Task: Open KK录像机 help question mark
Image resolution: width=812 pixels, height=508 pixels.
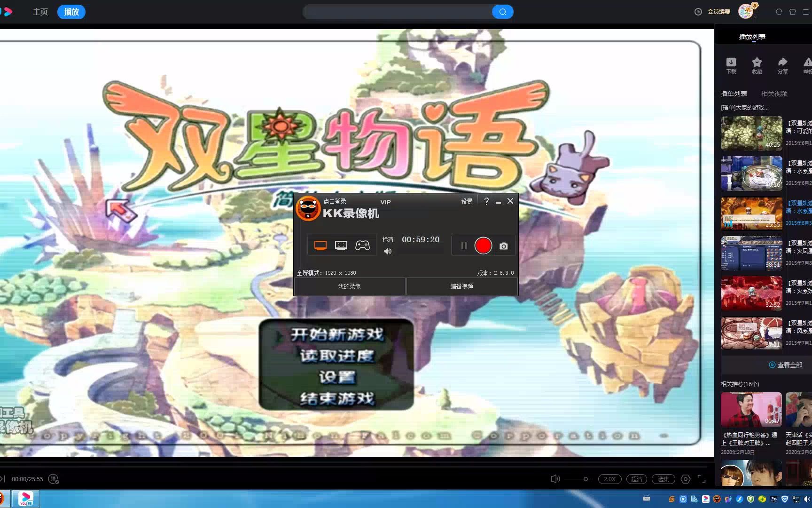Action: pos(486,201)
